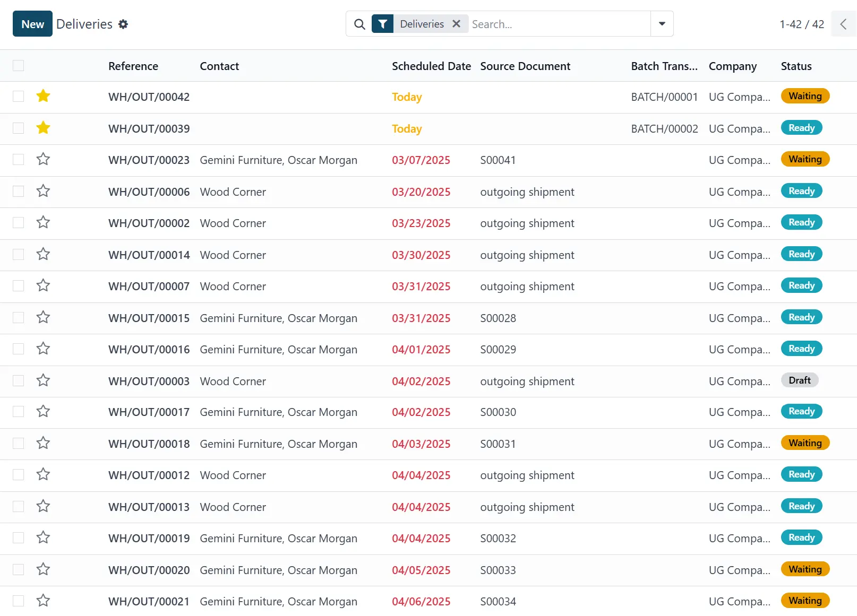Viewport: 857px width, 616px height.
Task: Star the WH/OUT/00021 delivery
Action: tap(43, 601)
